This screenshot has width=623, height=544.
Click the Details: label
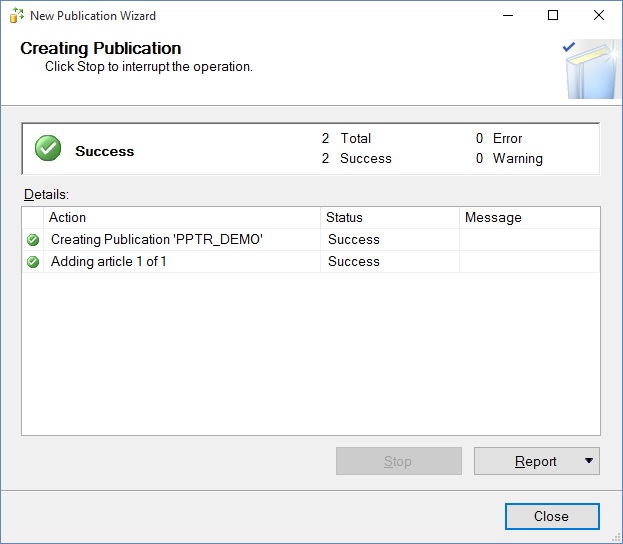[46, 195]
